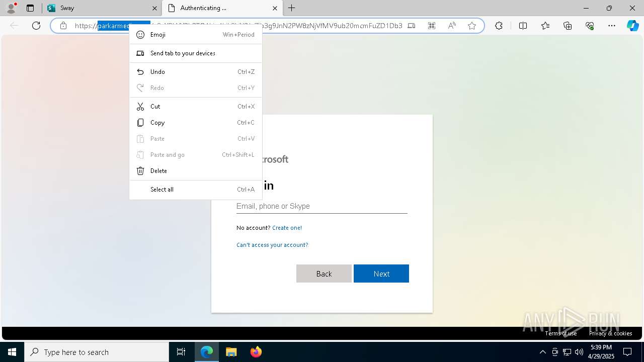Click the Create one! link

(x=287, y=228)
